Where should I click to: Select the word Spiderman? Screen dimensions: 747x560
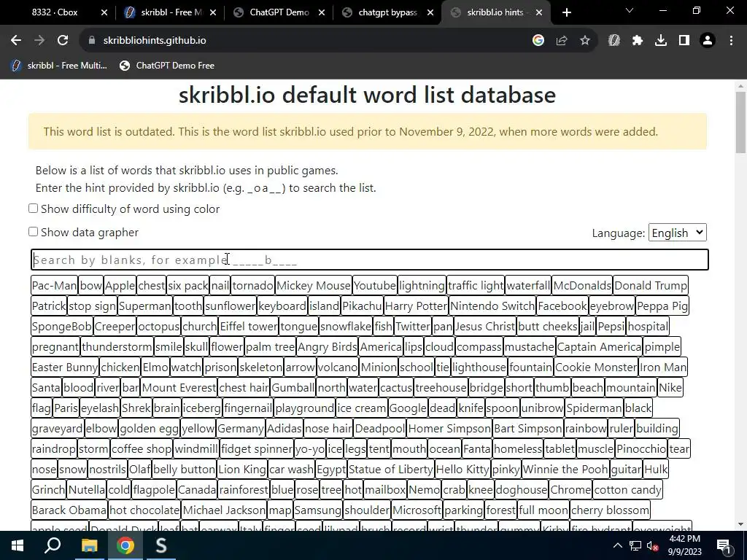594,408
